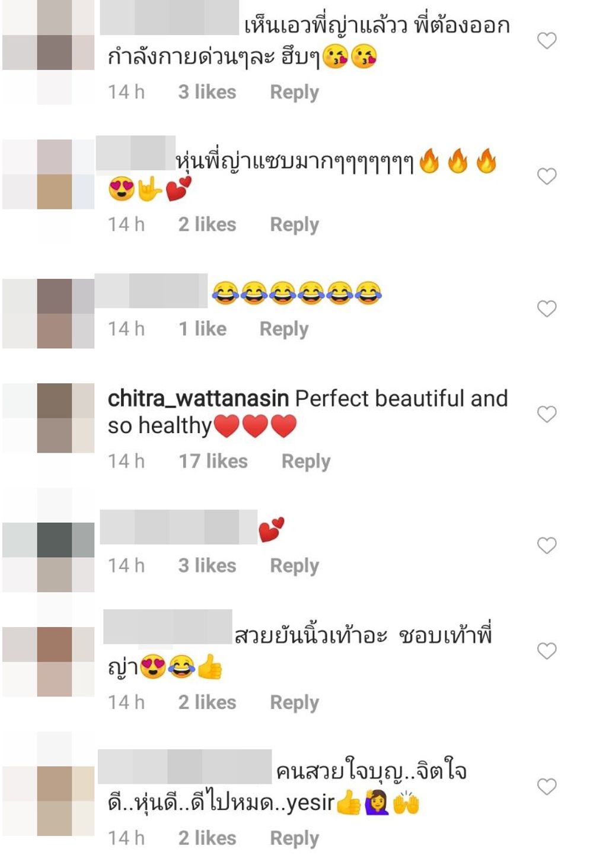Heart the comment with thumbs-up after laughing emoji
593x868 pixels.
[x=546, y=651]
